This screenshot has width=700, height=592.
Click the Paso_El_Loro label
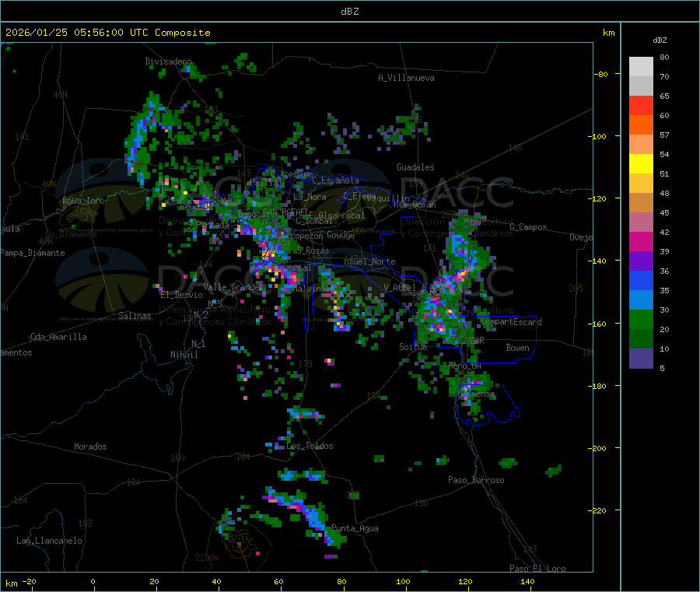(537, 569)
